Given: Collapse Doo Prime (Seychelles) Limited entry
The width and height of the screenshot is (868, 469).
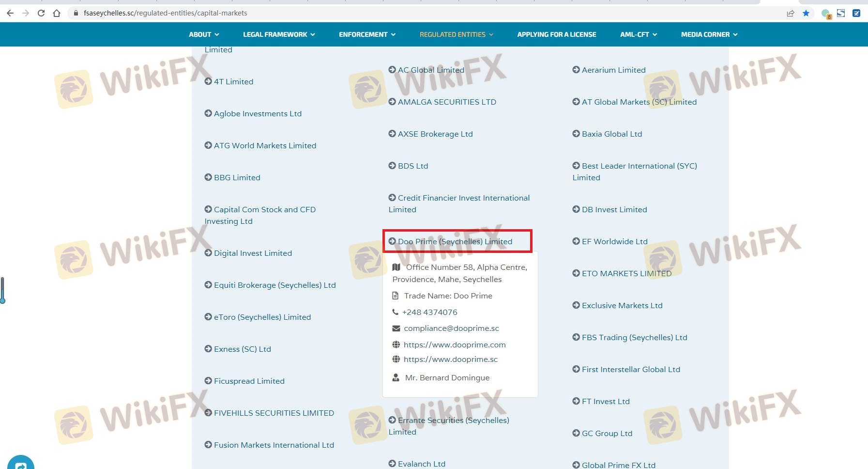Looking at the screenshot, I should [455, 241].
